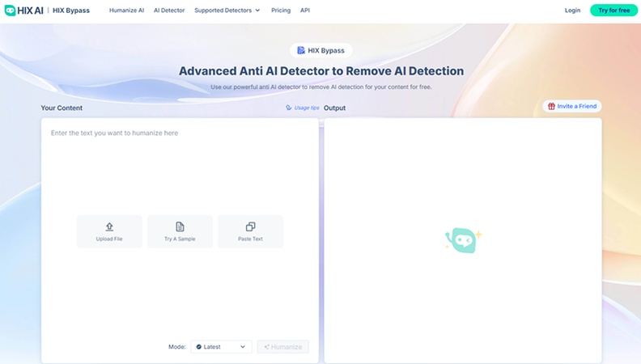Viewport: 641px width, 364px height.
Task: Click the Login link
Action: 572,11
